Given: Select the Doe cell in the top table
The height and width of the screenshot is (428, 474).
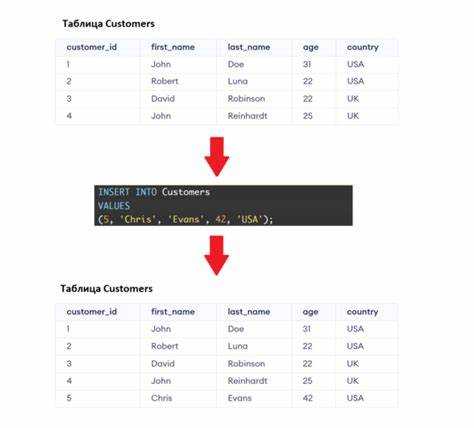Looking at the screenshot, I should pyautogui.click(x=236, y=64).
